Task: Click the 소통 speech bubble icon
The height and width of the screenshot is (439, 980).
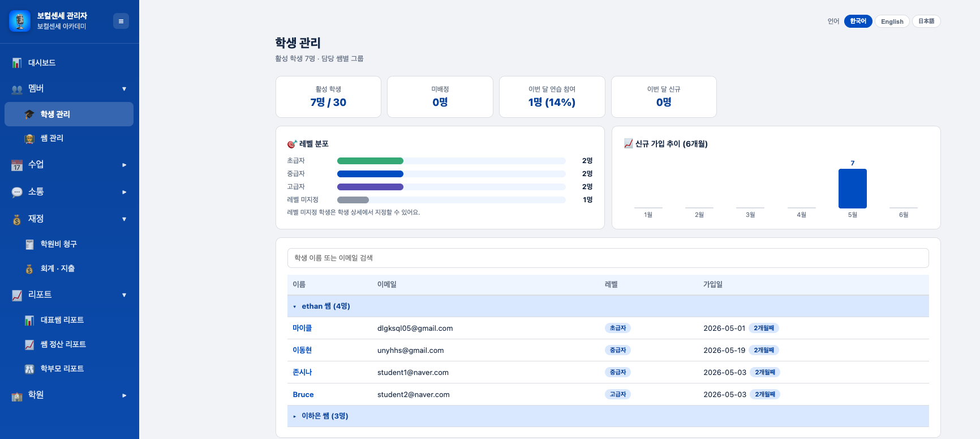Action: (x=17, y=192)
